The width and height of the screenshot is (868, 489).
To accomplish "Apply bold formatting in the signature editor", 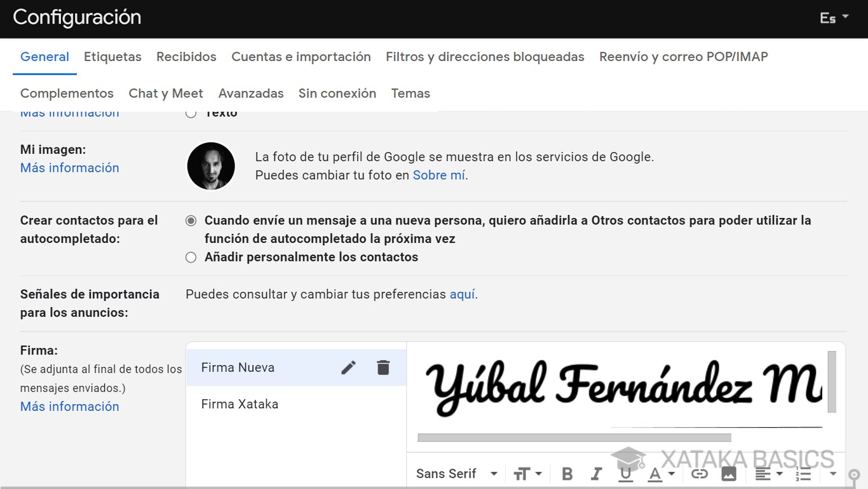I will 567,473.
